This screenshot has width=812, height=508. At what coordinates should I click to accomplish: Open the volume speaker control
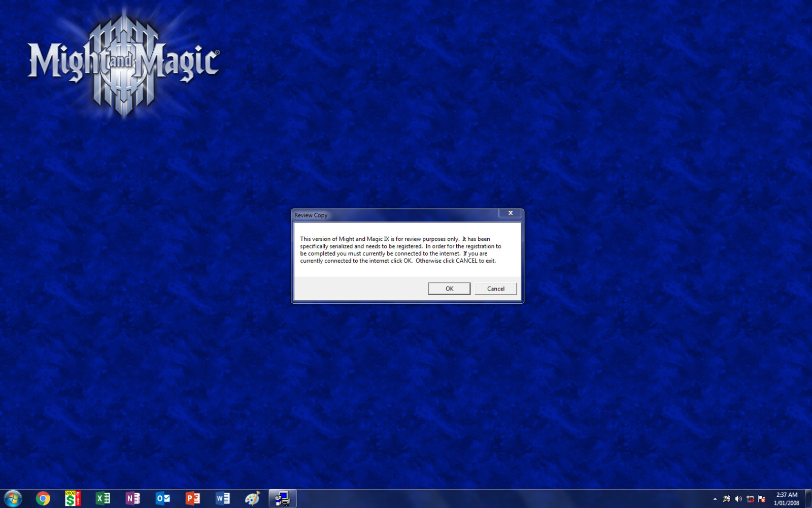(738, 499)
